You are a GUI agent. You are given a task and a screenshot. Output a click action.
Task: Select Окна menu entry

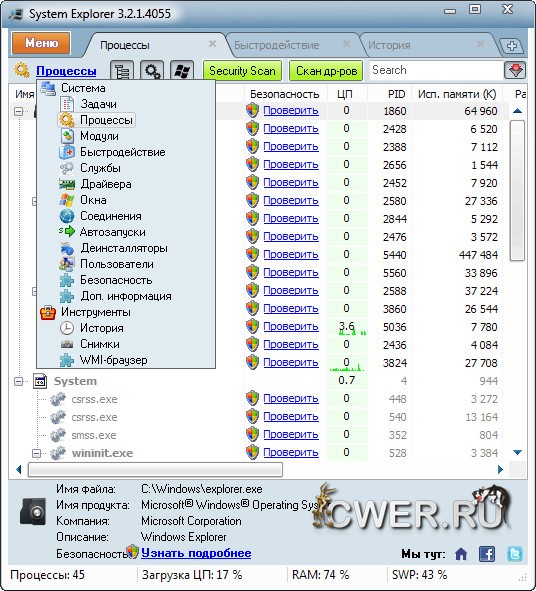tap(93, 200)
